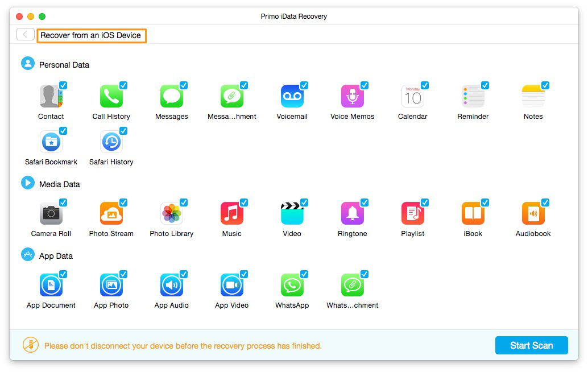Click the Personal Data section heading

point(64,65)
